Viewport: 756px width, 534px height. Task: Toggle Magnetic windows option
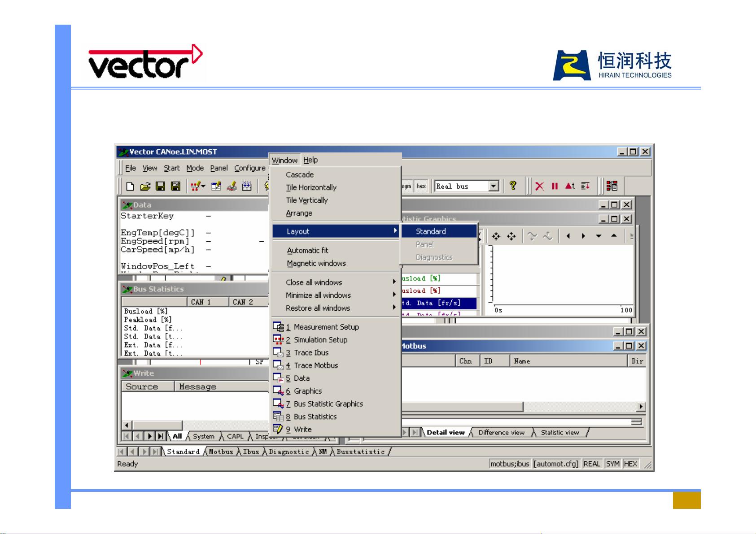click(x=336, y=263)
